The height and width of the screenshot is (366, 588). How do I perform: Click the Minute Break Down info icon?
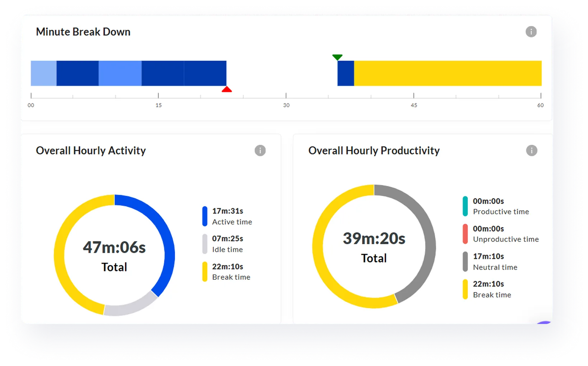531,32
